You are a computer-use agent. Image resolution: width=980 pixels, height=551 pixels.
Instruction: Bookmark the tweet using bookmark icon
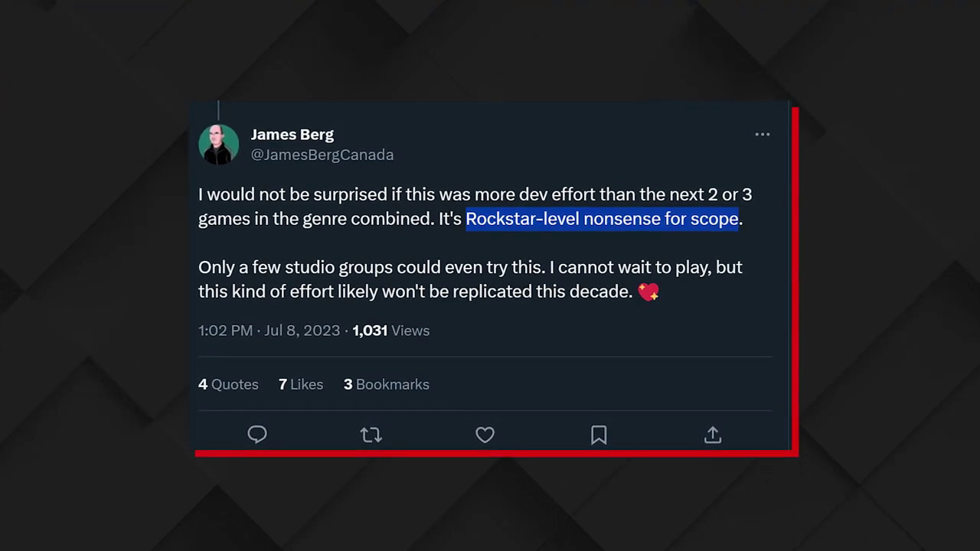click(599, 435)
